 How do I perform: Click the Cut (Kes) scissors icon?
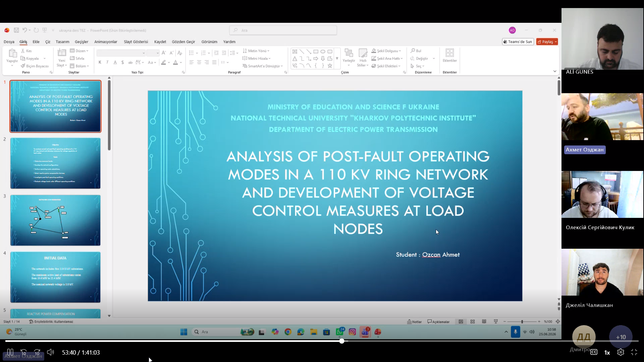pos(23,51)
